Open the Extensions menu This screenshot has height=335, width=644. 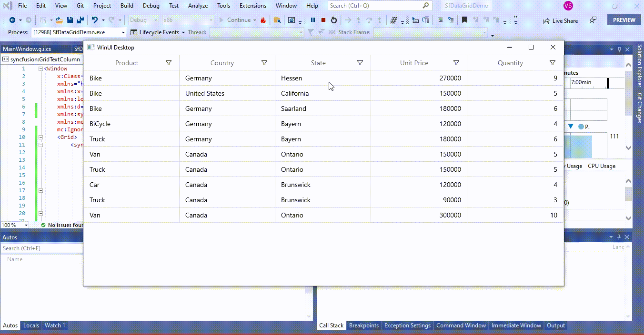pyautogui.click(x=253, y=6)
